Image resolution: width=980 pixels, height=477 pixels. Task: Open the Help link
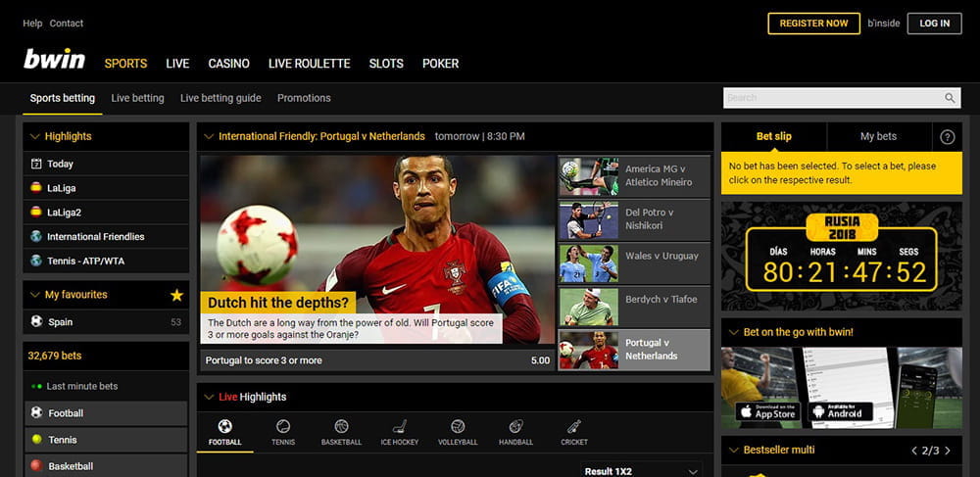(32, 24)
